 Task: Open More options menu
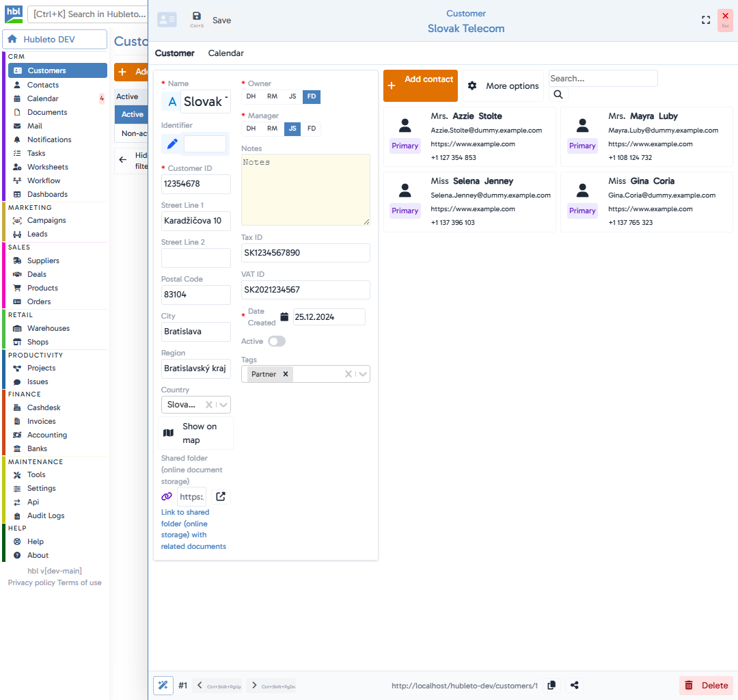[503, 86]
